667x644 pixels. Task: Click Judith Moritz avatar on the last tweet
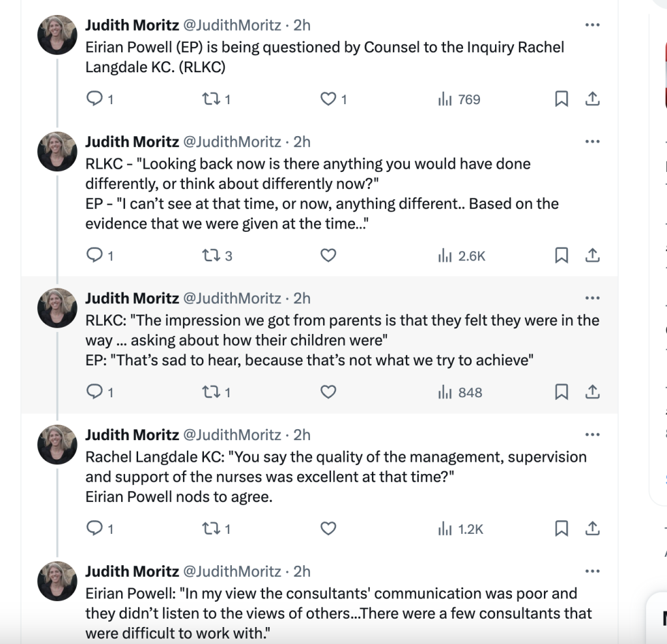57,580
